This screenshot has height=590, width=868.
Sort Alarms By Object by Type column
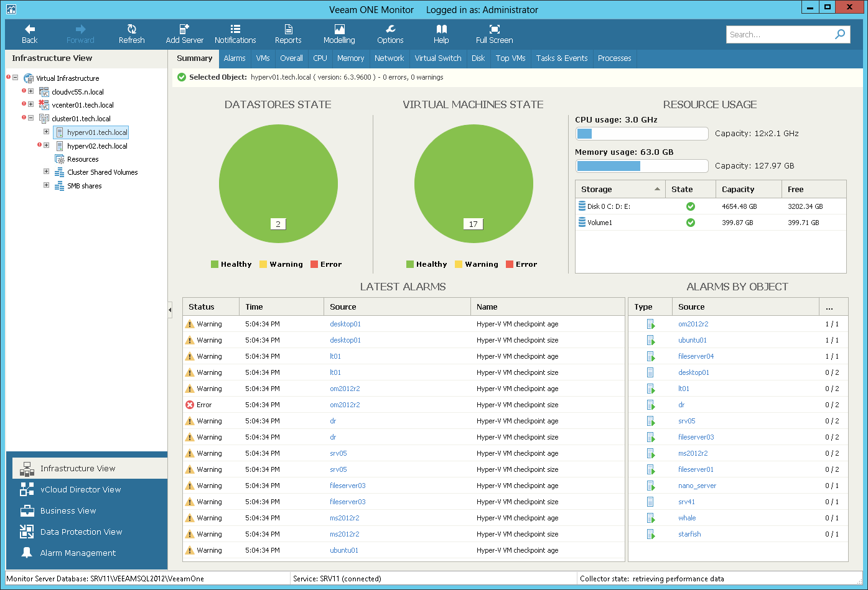point(650,307)
